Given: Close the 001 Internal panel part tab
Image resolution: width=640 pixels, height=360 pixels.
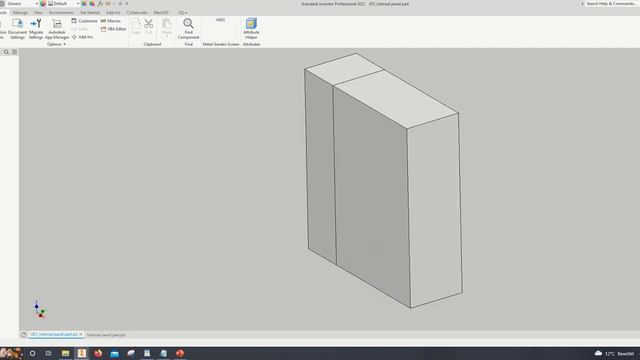Looking at the screenshot, I should coord(81,334).
